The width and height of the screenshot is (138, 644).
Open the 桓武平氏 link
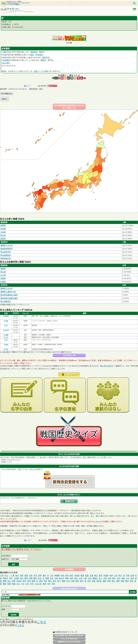tap(46, 58)
